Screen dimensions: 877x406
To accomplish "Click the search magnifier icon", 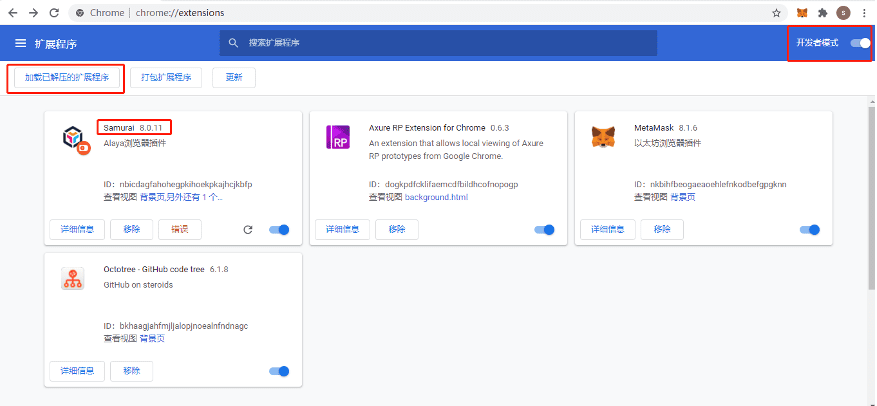I will click(233, 43).
